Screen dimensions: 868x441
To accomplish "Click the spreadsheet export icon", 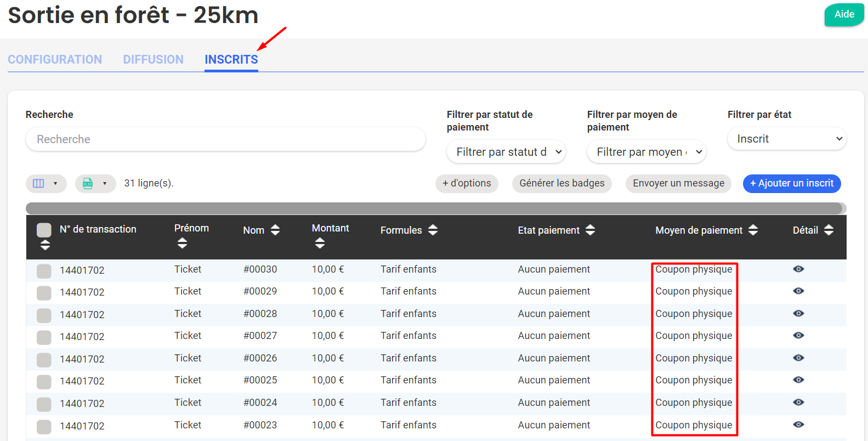I will (88, 184).
